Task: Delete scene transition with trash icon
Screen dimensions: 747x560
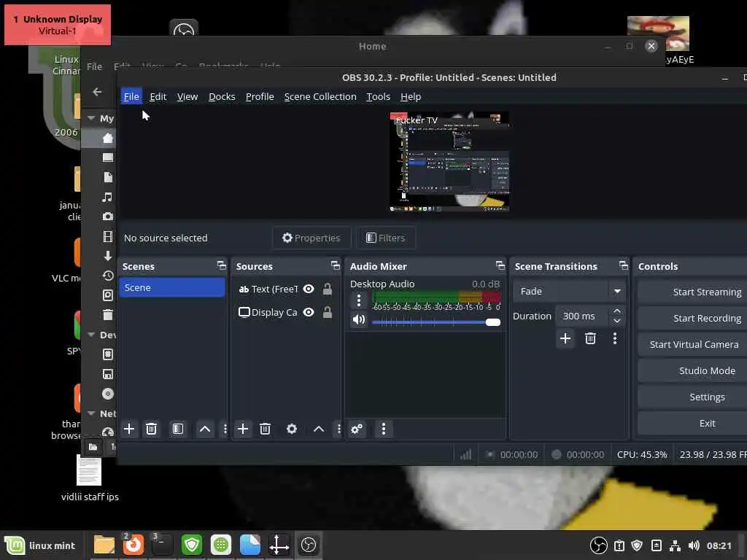Action: (590, 338)
